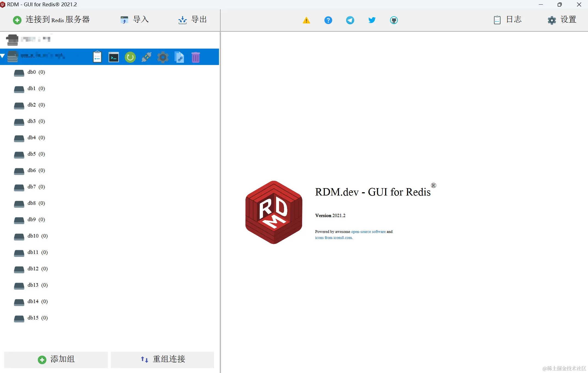Click the yellow warning triangle icon
Image resolution: width=588 pixels, height=373 pixels.
(x=306, y=20)
